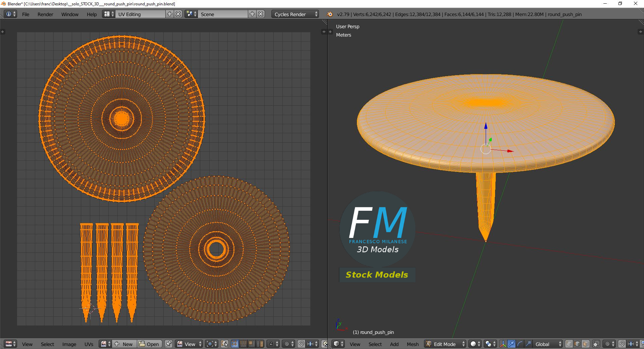
Task: Open the image View mode dropdown
Action: tap(189, 344)
